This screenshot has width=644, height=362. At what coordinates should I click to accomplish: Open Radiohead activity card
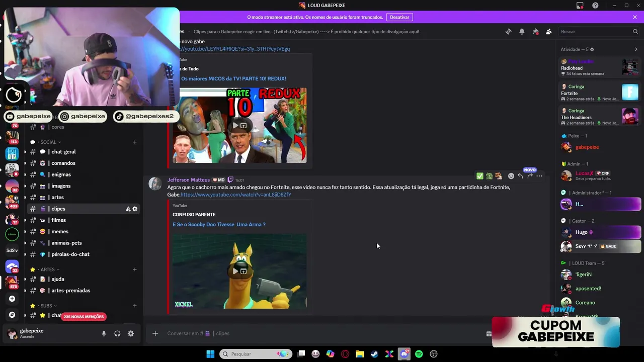[x=599, y=68]
